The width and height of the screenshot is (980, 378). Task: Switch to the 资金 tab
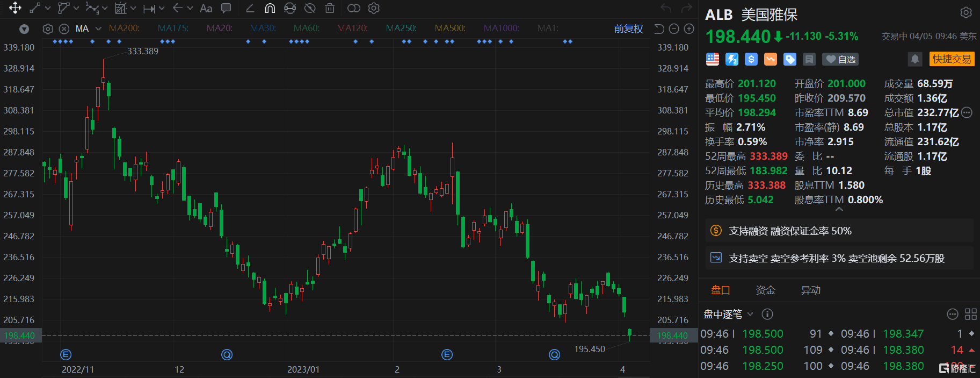pos(766,290)
